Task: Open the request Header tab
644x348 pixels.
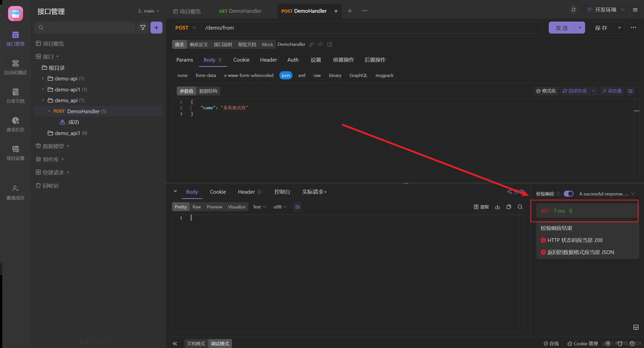Action: [268, 60]
